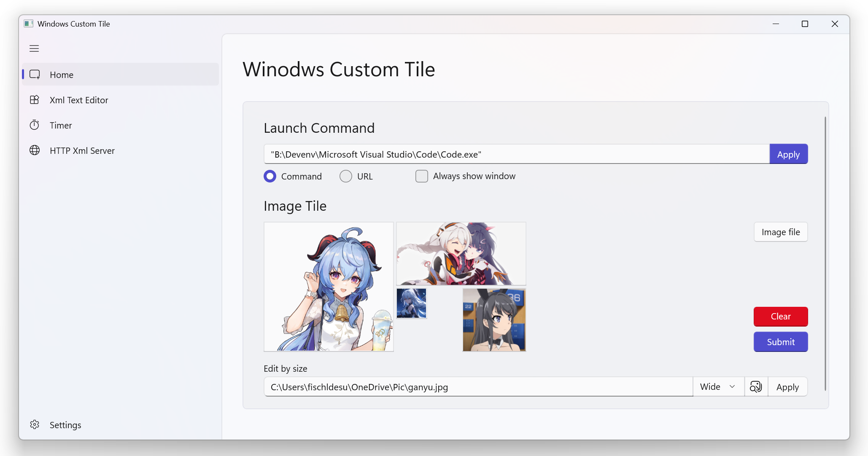Submit the image tile
This screenshot has height=456, width=868.
[781, 342]
